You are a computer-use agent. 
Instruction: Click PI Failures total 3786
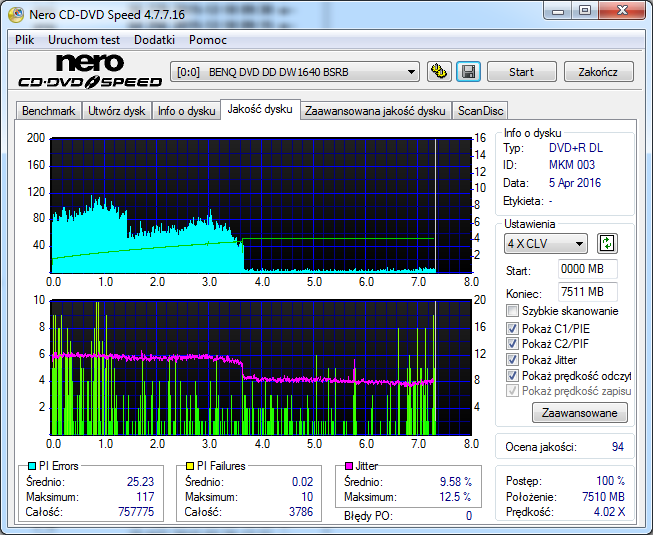coord(301,511)
